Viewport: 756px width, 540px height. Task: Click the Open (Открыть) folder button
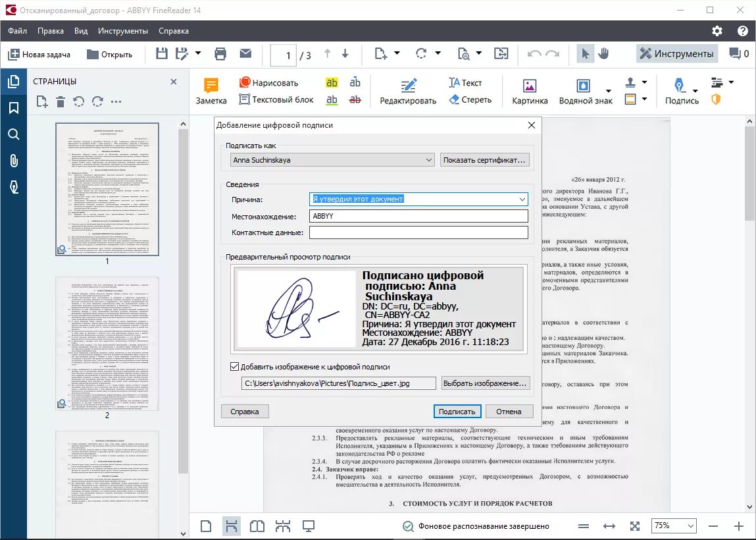coord(109,55)
